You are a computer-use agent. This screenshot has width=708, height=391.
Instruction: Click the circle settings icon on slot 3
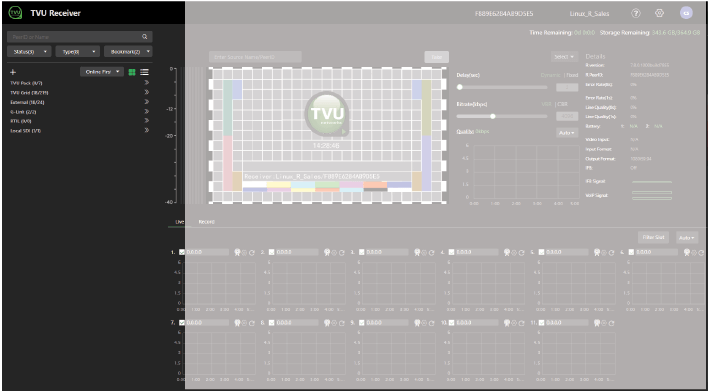424,253
